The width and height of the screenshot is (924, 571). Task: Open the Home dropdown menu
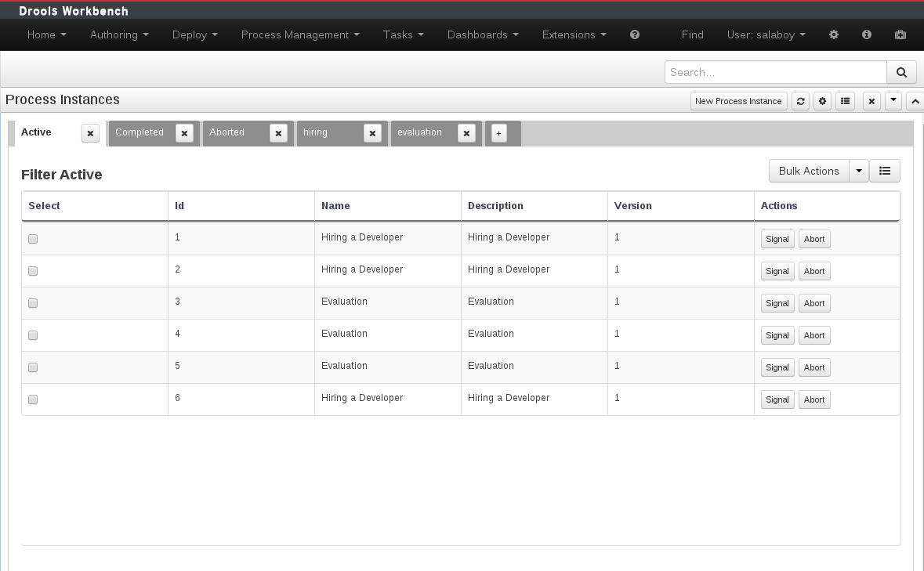[x=46, y=34]
